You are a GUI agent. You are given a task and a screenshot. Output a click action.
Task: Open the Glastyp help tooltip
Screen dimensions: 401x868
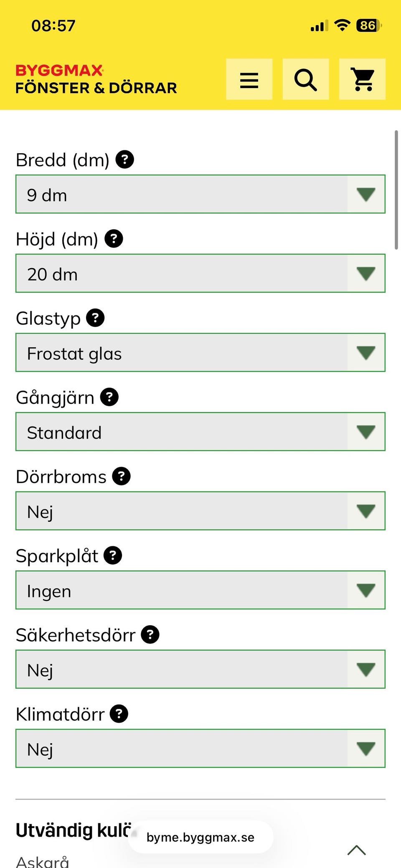[x=95, y=318]
